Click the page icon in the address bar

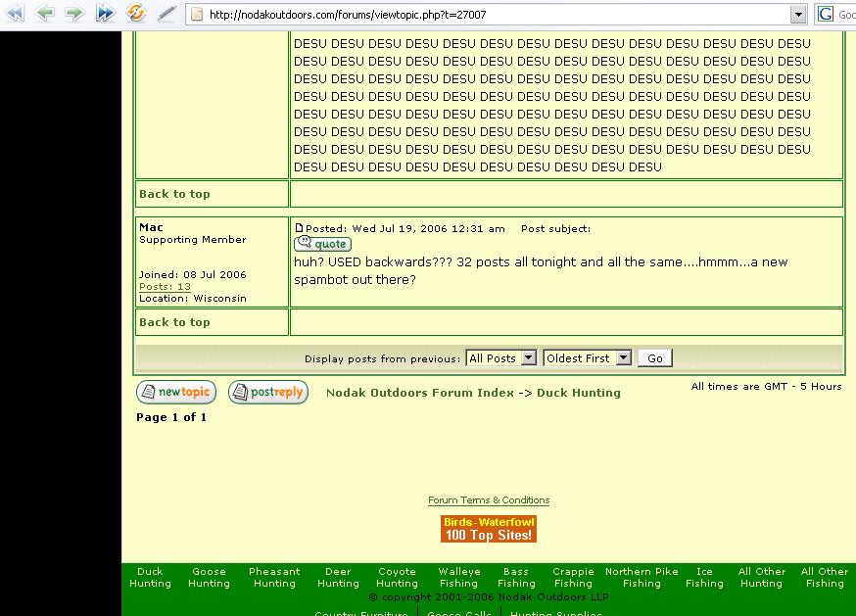click(197, 15)
